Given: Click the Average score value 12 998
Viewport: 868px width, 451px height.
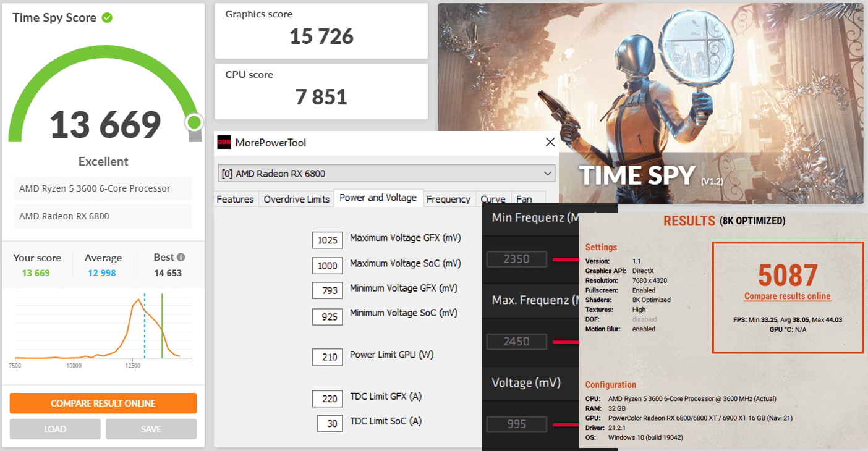Looking at the screenshot, I should point(102,273).
